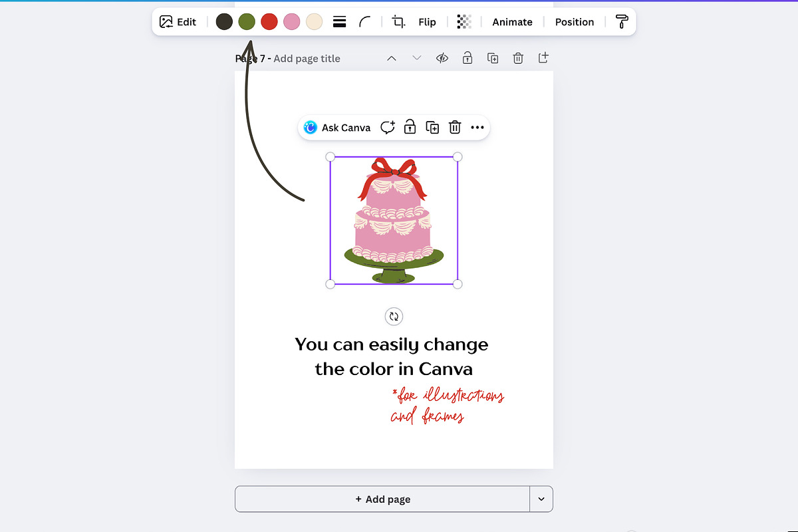Open the transparency checkerboard control

point(464,22)
